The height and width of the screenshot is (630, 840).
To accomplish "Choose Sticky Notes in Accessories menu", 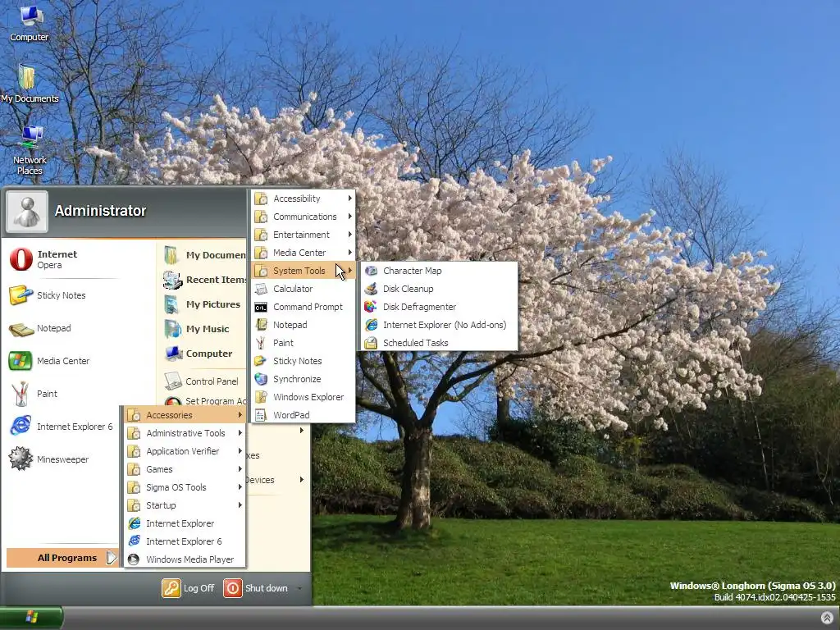I will (x=303, y=361).
